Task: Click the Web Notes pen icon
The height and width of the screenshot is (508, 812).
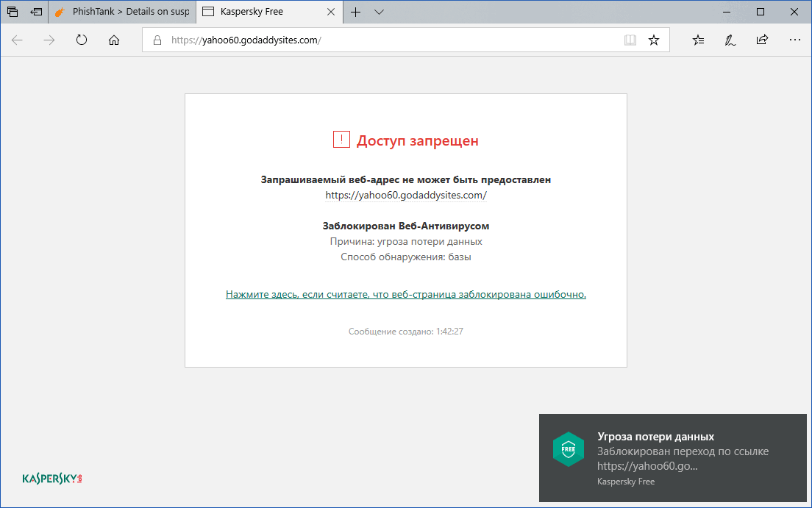Action: 729,40
